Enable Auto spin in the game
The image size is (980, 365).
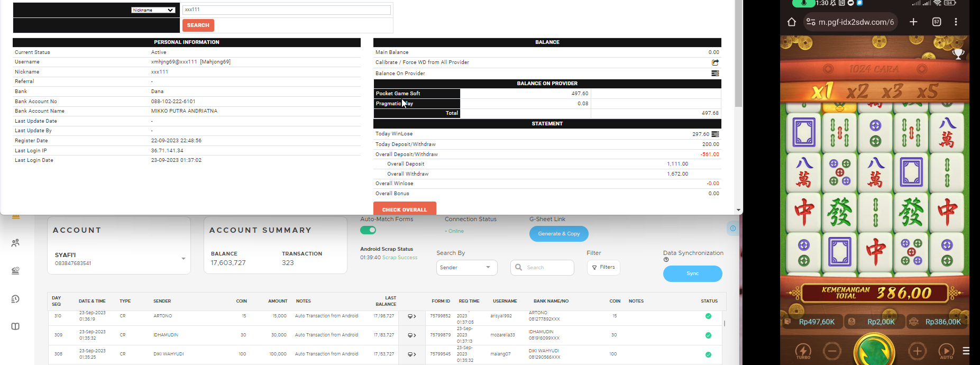tap(946, 351)
